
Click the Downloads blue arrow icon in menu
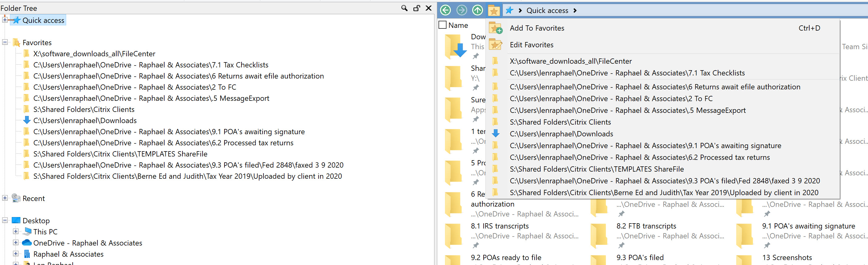coord(496,134)
